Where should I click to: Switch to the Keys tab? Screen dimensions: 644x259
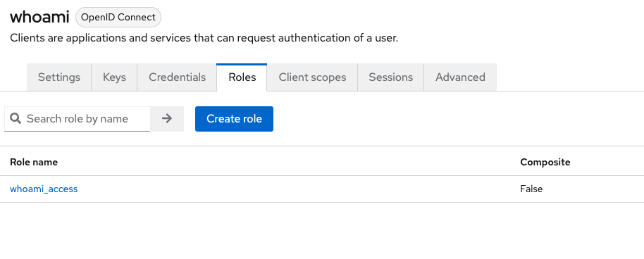[x=114, y=77]
